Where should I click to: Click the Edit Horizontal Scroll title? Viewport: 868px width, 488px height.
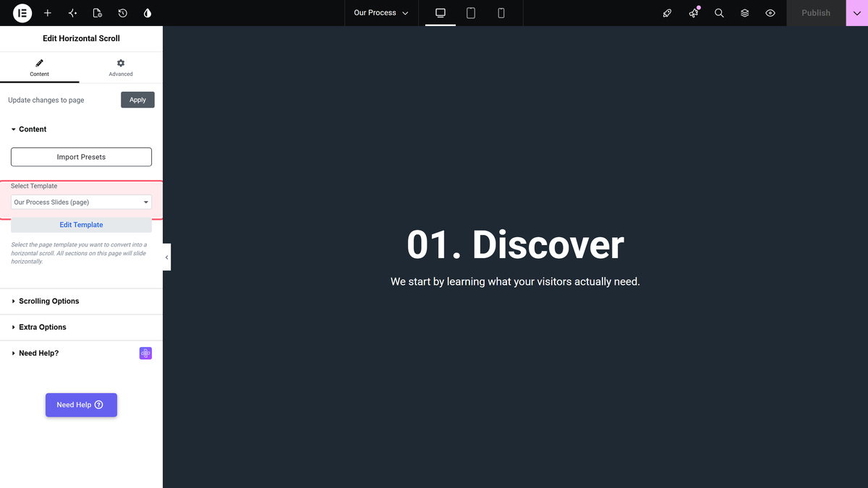point(81,38)
